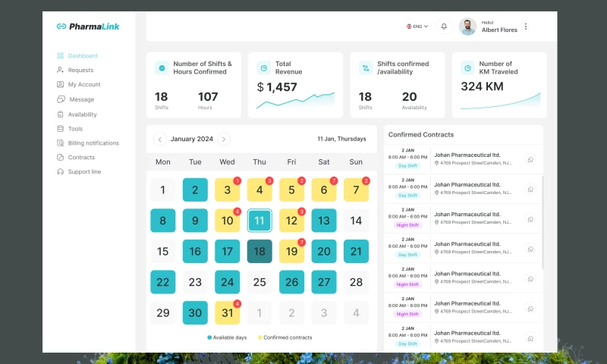Viewport: 607px width, 364px height.
Task: Click the Confirmed Contracts heading
Action: (421, 135)
